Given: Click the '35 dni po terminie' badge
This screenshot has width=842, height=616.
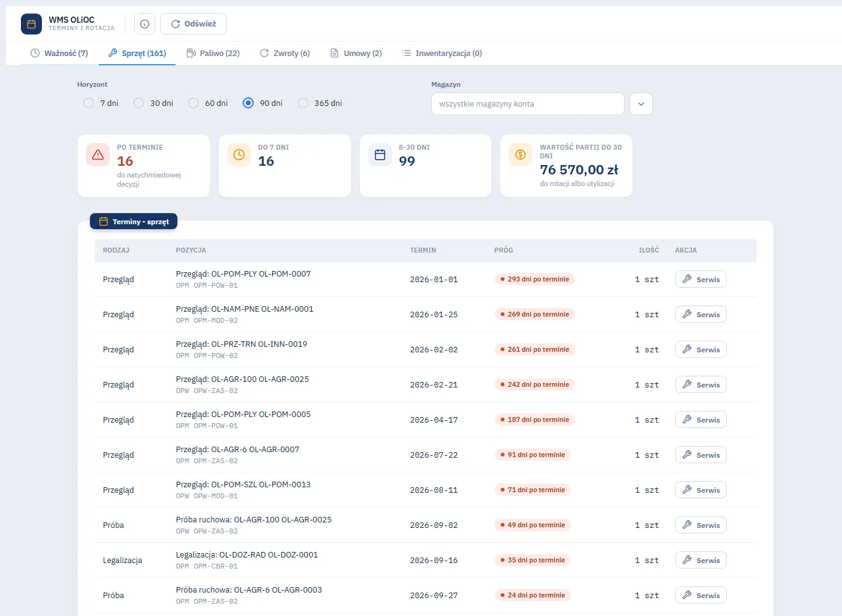Looking at the screenshot, I should pos(533,560).
